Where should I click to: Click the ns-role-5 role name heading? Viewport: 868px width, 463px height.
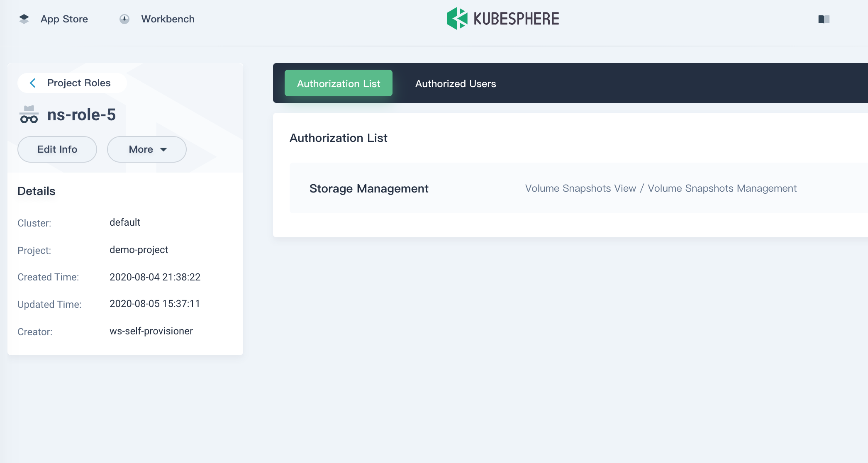tap(81, 115)
